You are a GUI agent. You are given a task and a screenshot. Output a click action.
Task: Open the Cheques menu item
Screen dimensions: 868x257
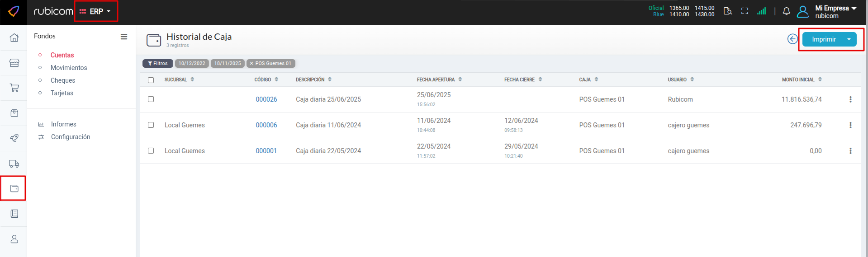point(63,80)
